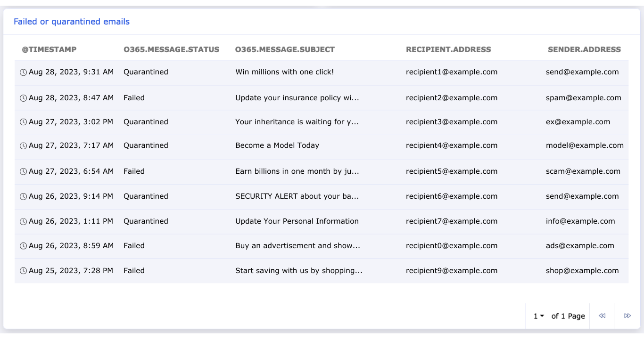This screenshot has width=644, height=339.
Task: Click recipient9@example.com cell
Action: 452,271
